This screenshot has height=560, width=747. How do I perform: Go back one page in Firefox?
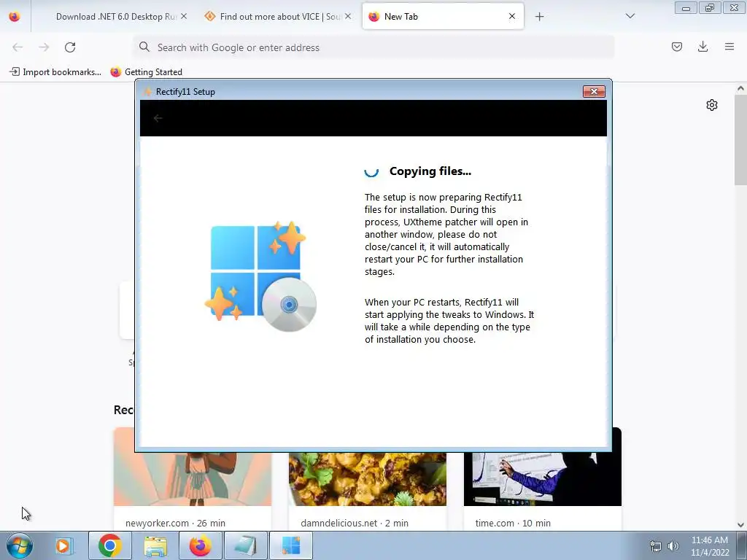click(18, 47)
